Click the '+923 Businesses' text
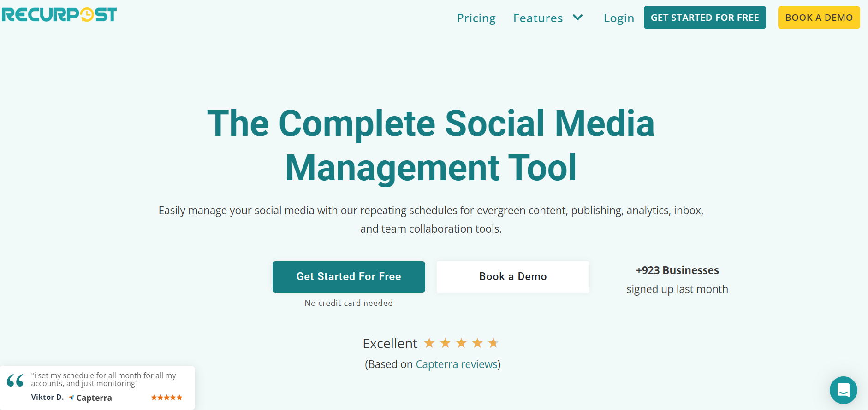This screenshot has height=410, width=868. (677, 270)
